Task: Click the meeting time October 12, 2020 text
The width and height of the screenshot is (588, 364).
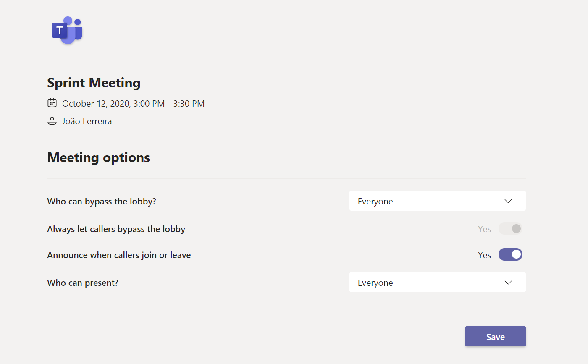Action: point(133,103)
